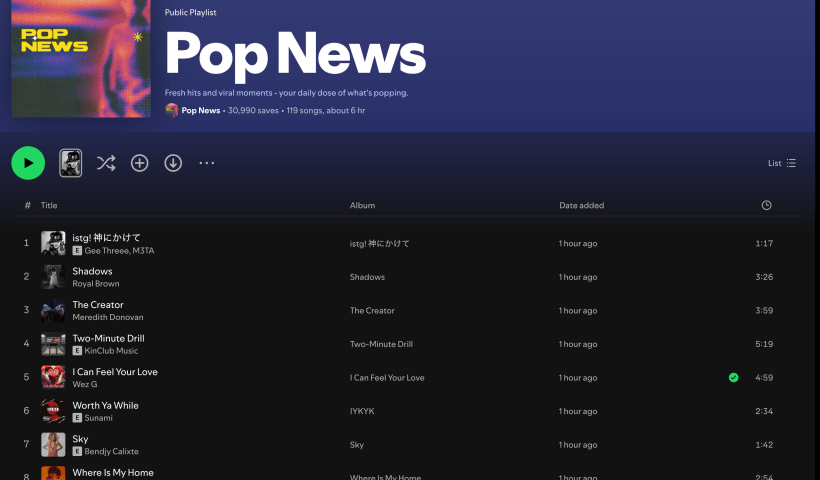Click the duration clock column icon
The width and height of the screenshot is (820, 480).
click(x=766, y=205)
